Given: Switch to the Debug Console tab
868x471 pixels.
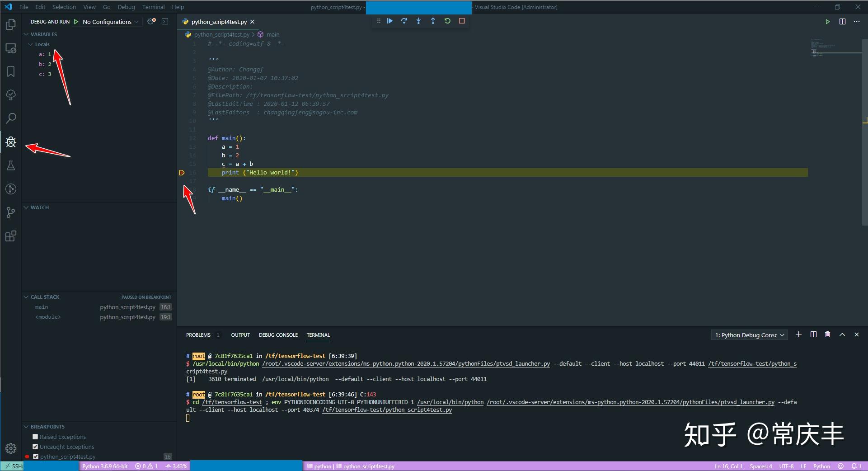Looking at the screenshot, I should pyautogui.click(x=278, y=335).
